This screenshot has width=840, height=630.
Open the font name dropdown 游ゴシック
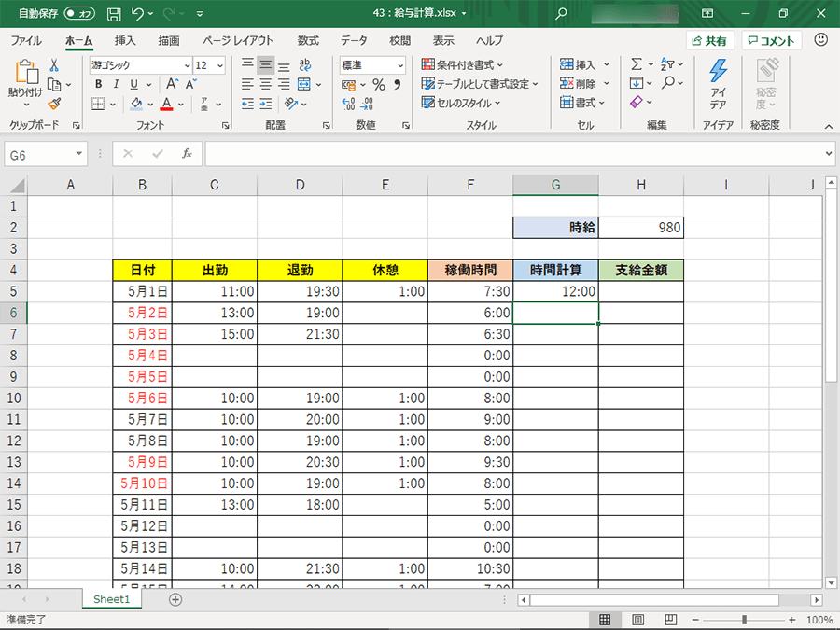tap(138, 65)
